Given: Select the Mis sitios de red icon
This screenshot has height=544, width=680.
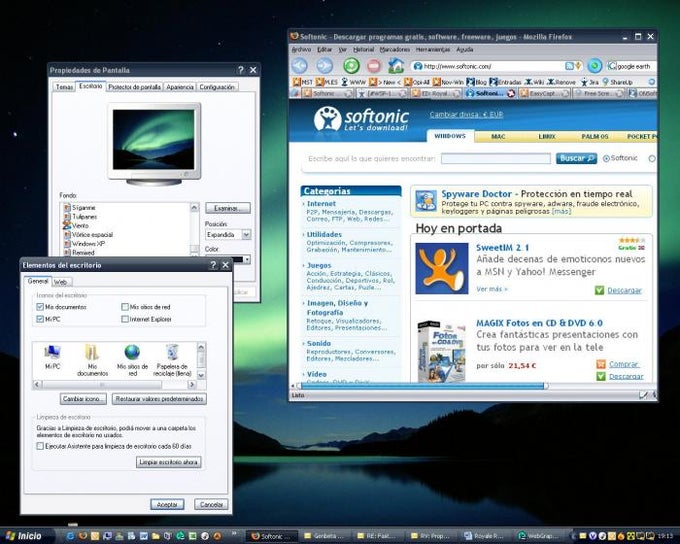Looking at the screenshot, I should coord(132,360).
